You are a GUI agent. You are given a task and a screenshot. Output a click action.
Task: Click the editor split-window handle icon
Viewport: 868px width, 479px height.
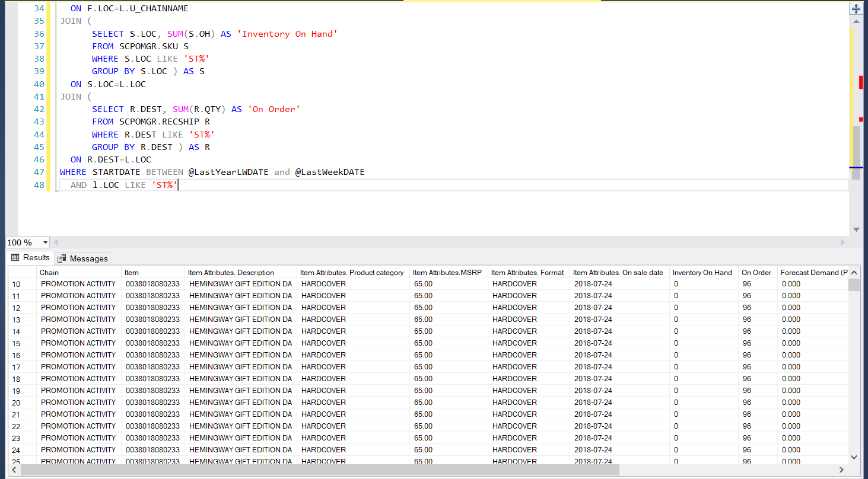856,9
